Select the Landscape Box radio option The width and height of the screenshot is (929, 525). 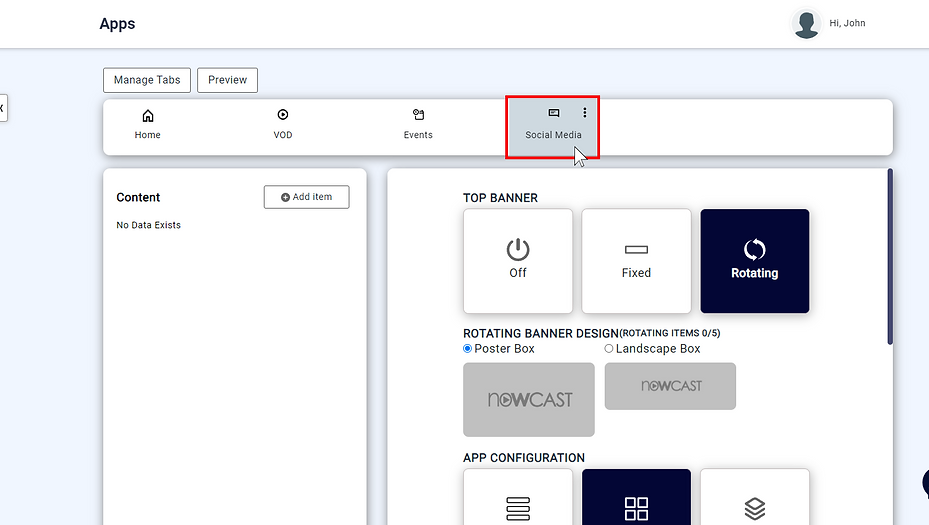pyautogui.click(x=608, y=348)
